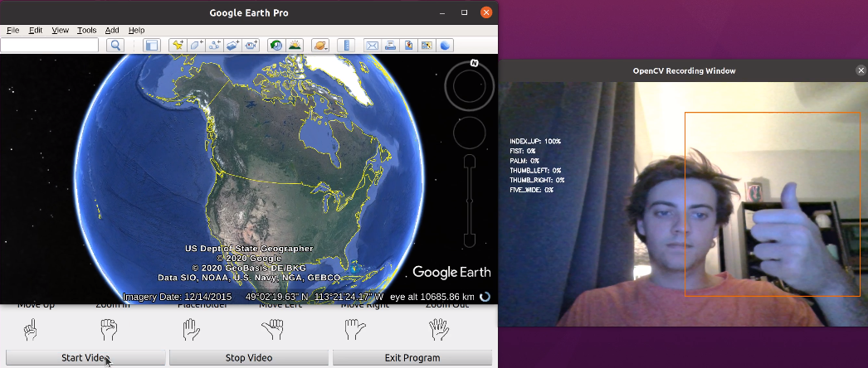Click THUMB_RIGHT: 0% label in OpenCV window
Viewport: 868px width, 368px height.
click(537, 180)
